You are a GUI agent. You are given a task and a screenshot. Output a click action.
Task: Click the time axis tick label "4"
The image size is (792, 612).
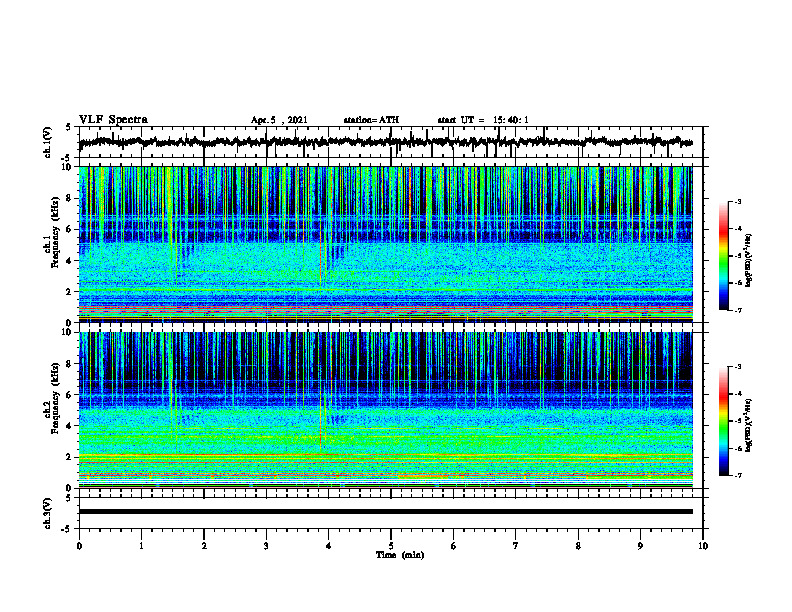329,546
